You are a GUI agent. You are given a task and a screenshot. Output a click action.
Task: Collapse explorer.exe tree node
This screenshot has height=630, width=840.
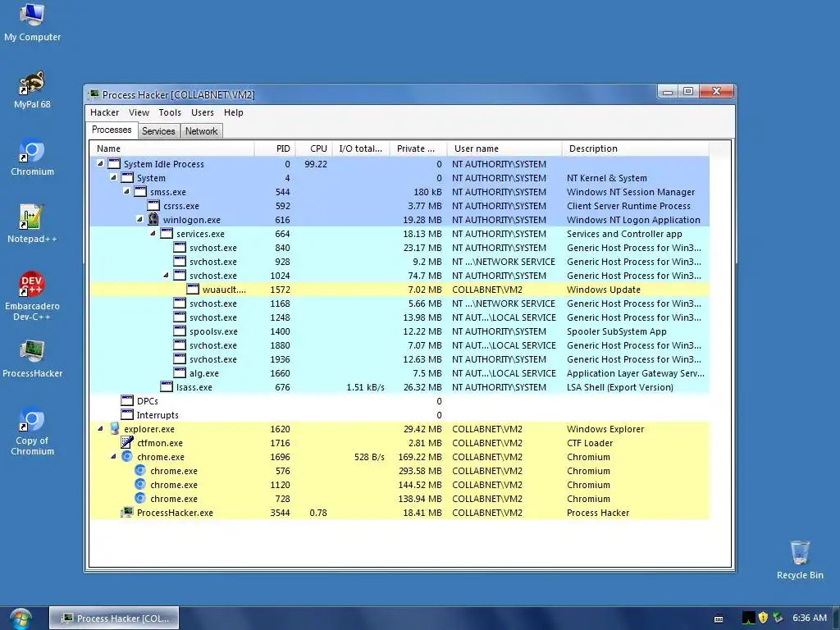tap(100, 428)
